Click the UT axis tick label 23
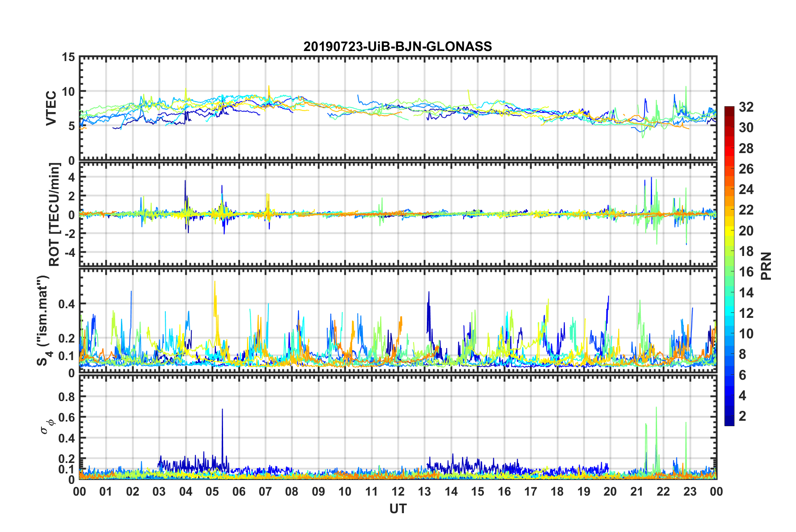 tap(690, 491)
